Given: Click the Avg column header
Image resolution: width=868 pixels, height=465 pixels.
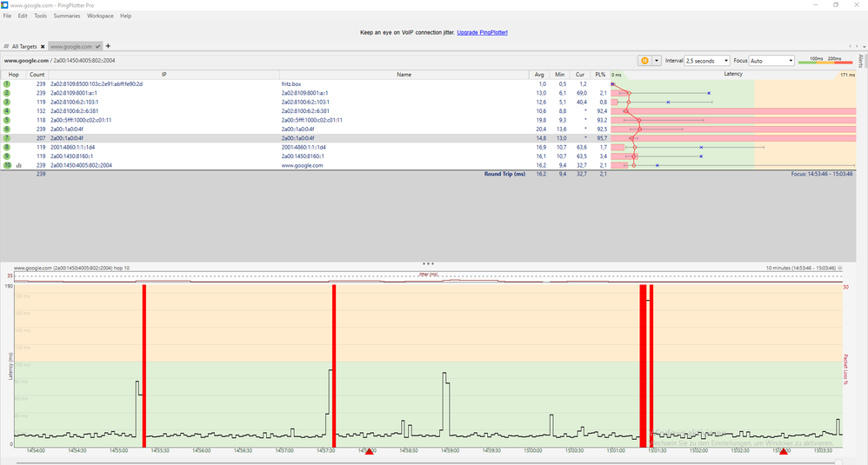Looking at the screenshot, I should [x=539, y=75].
